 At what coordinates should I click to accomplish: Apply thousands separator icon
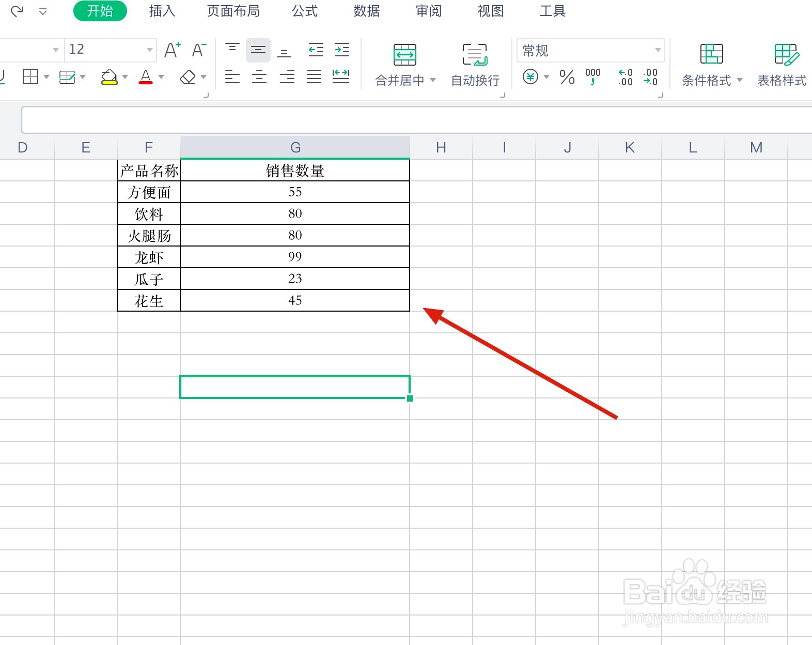[593, 77]
